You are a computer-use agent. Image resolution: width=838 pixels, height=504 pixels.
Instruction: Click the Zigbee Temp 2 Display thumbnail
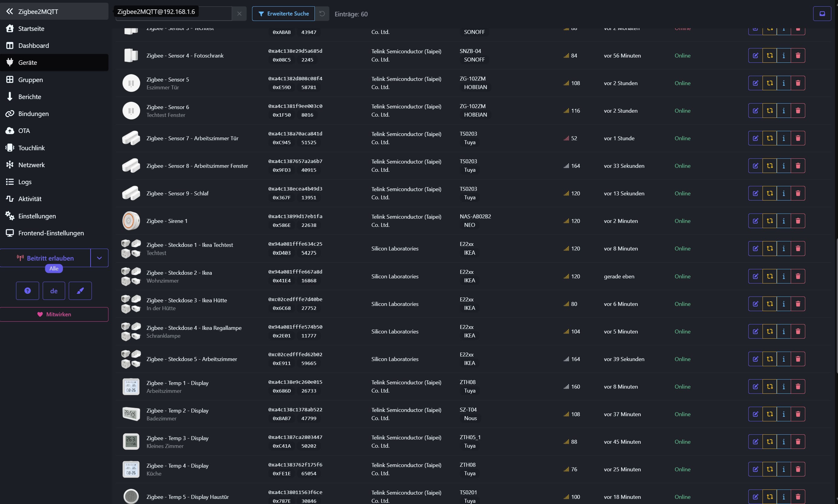click(131, 414)
